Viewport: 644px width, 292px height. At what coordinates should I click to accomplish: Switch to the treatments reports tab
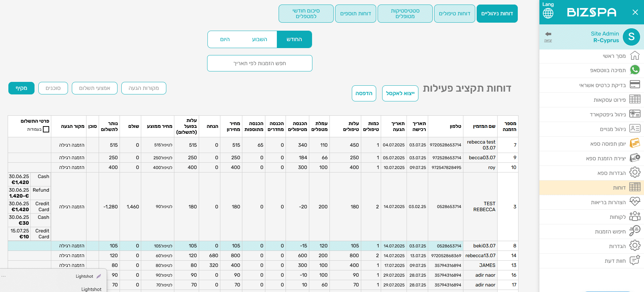pos(454,14)
